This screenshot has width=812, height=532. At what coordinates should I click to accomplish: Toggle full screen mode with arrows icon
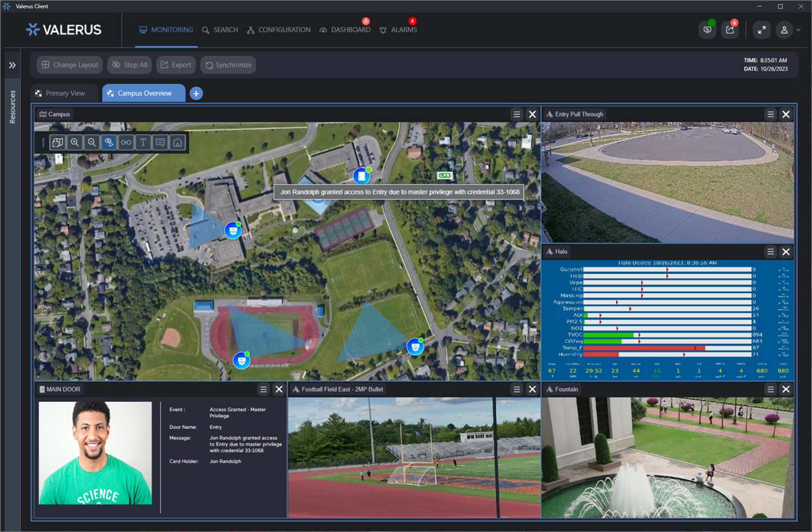pyautogui.click(x=762, y=30)
